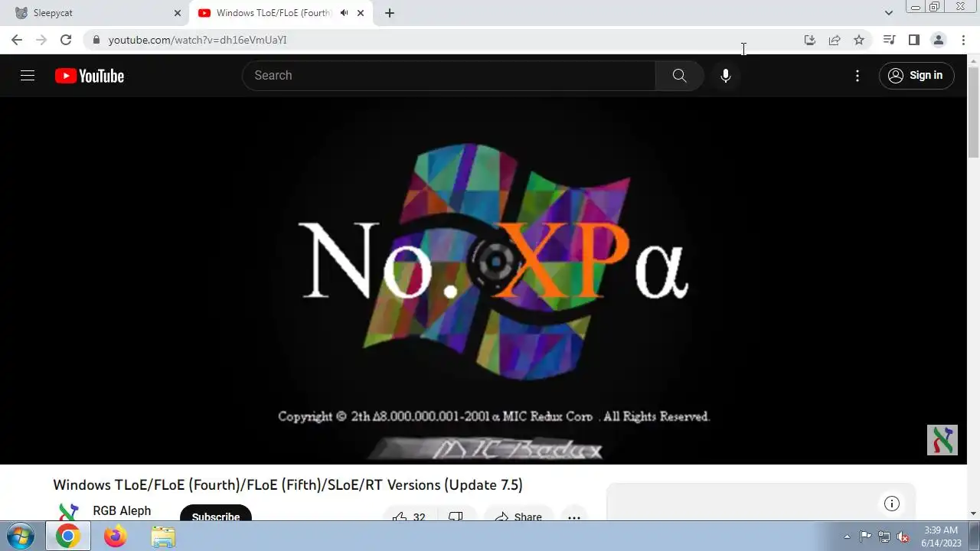Bookmark this tab with star icon
980x551 pixels.
[859, 40]
